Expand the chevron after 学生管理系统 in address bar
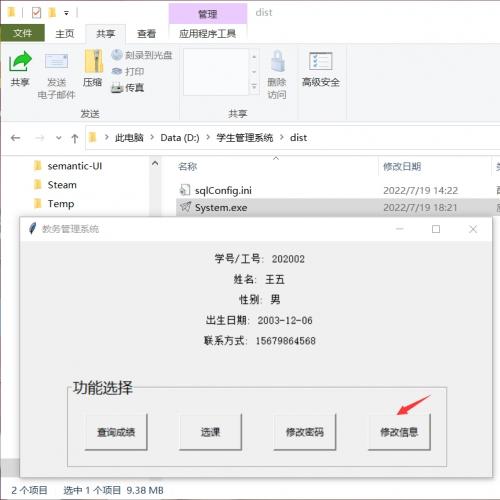500x500 pixels. pyautogui.click(x=282, y=137)
